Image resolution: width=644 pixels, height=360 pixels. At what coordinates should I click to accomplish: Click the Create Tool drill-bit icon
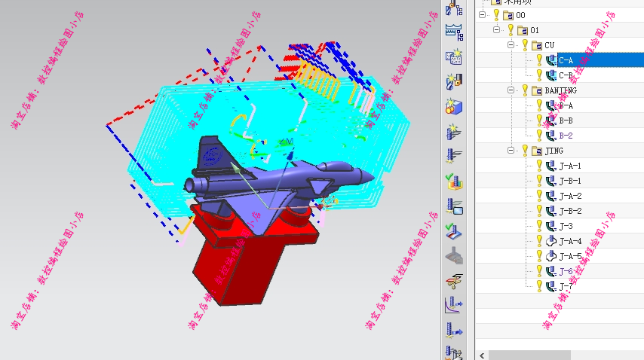click(x=454, y=81)
